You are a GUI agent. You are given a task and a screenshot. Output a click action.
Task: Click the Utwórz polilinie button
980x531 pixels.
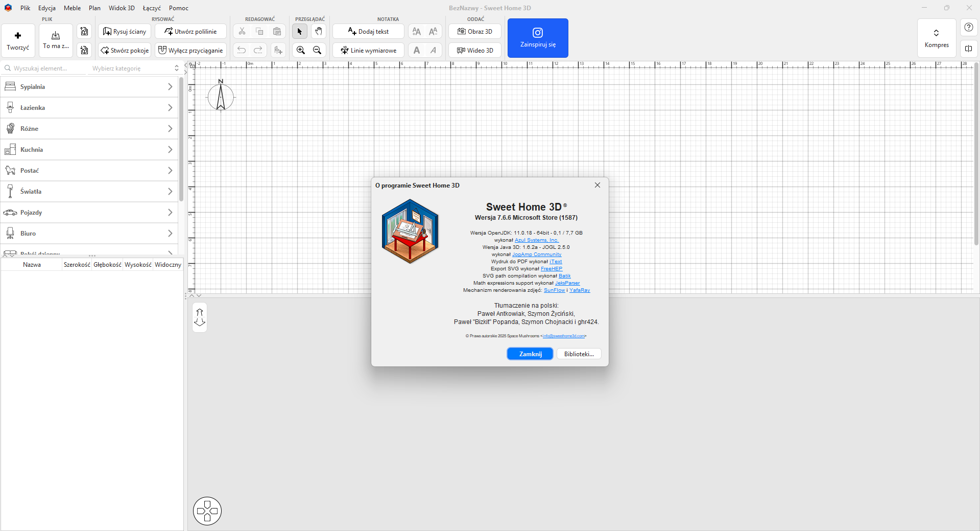click(x=190, y=31)
